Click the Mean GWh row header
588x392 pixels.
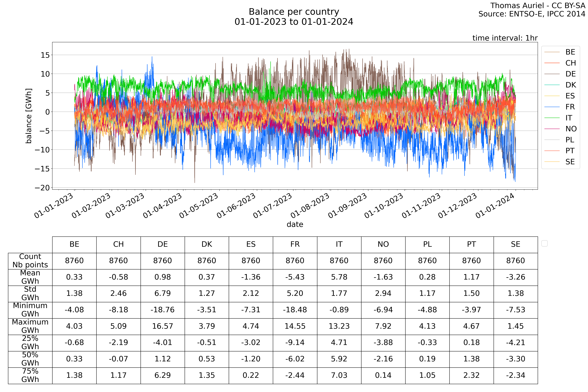(x=30, y=277)
